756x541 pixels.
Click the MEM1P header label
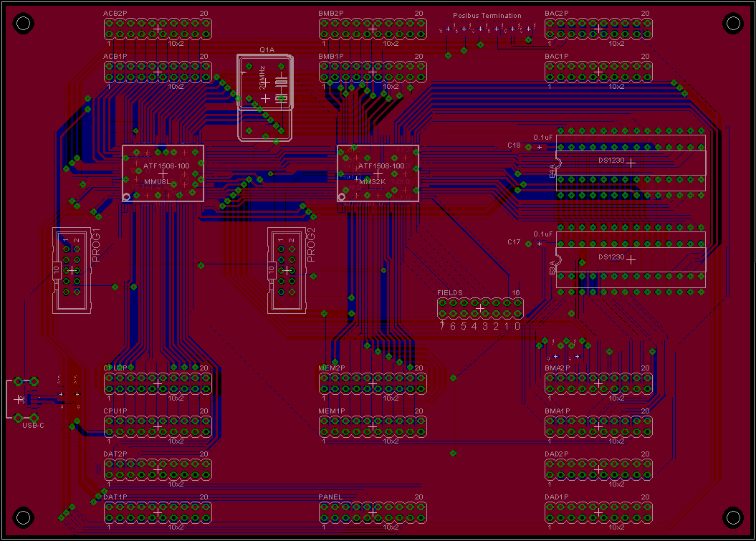pos(332,411)
